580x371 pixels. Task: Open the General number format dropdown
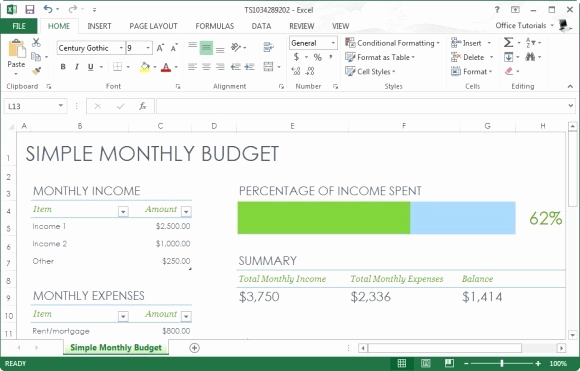(x=333, y=43)
